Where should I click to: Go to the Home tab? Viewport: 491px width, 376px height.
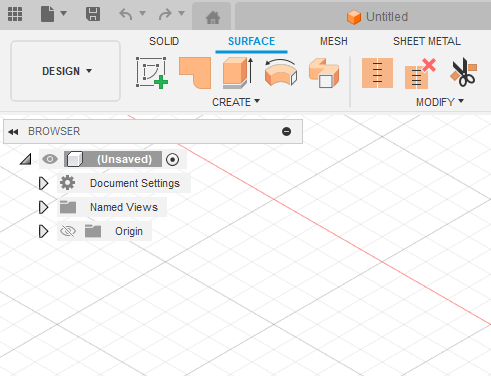pos(213,17)
